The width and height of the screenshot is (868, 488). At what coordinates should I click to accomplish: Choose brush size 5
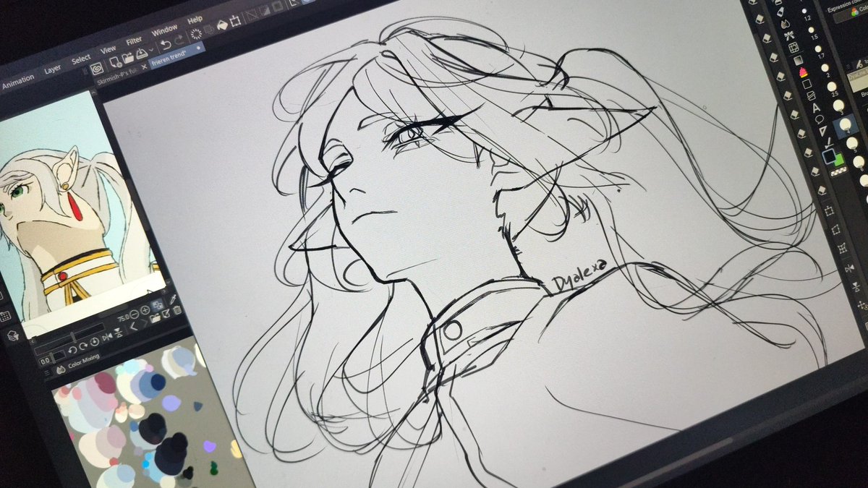(x=852, y=142)
